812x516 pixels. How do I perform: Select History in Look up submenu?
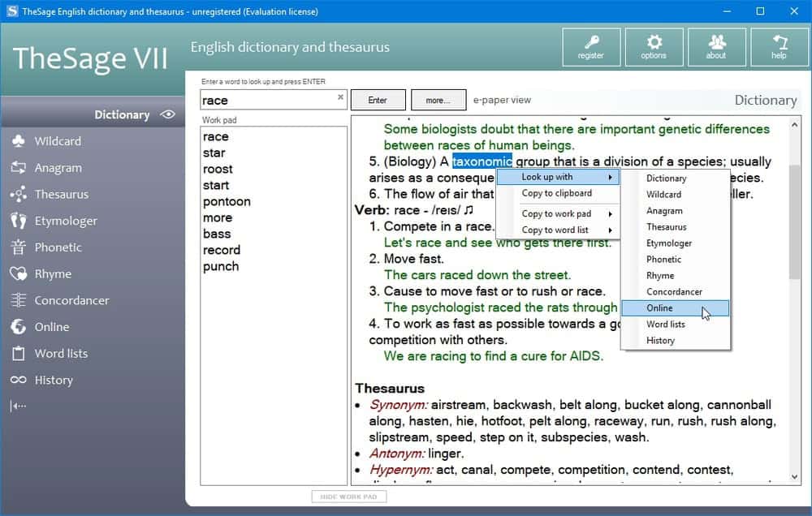[x=676, y=340]
